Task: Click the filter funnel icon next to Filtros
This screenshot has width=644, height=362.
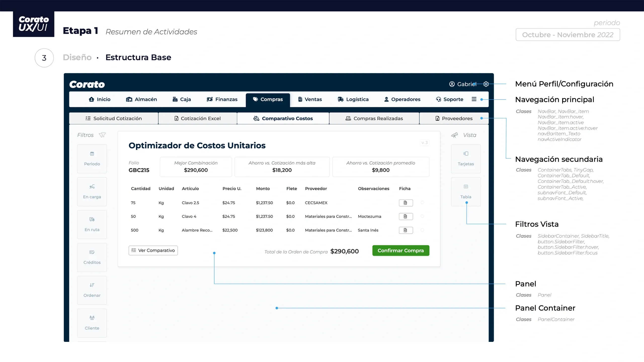Action: coord(102,135)
